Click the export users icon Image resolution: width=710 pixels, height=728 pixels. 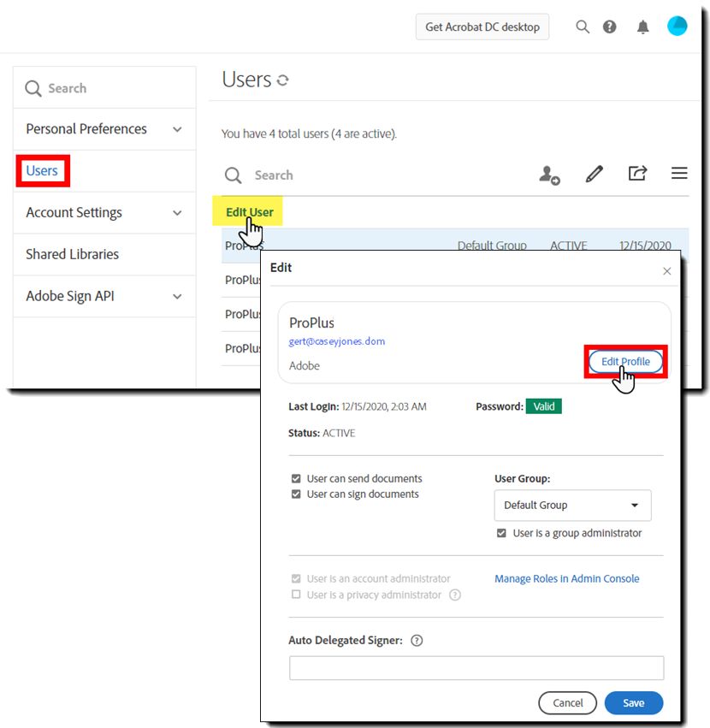click(637, 174)
